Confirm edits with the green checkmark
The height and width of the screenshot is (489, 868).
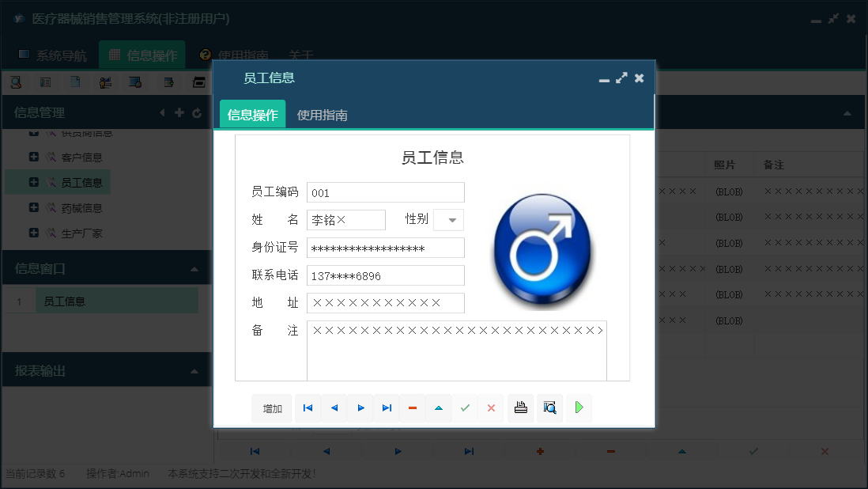click(465, 407)
